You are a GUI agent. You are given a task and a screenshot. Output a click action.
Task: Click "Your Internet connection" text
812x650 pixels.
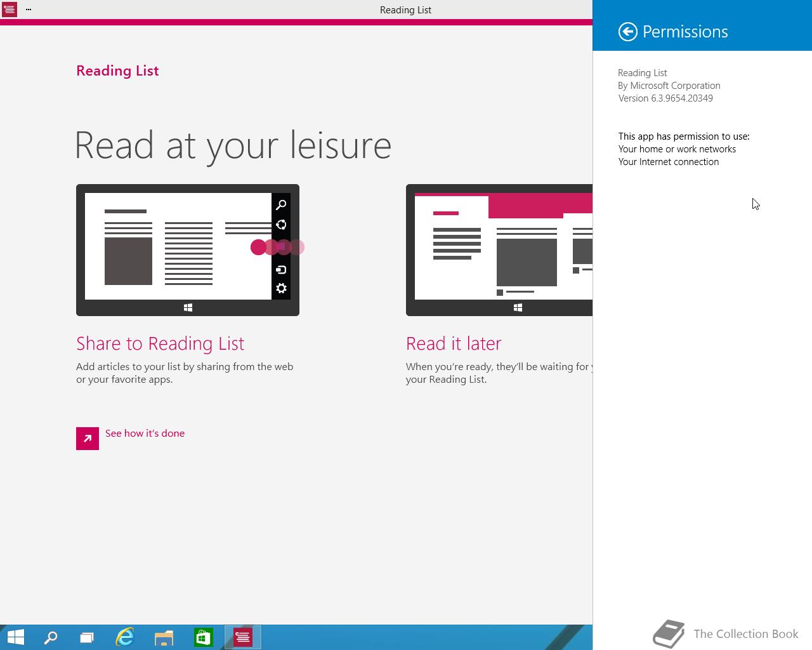pos(669,162)
